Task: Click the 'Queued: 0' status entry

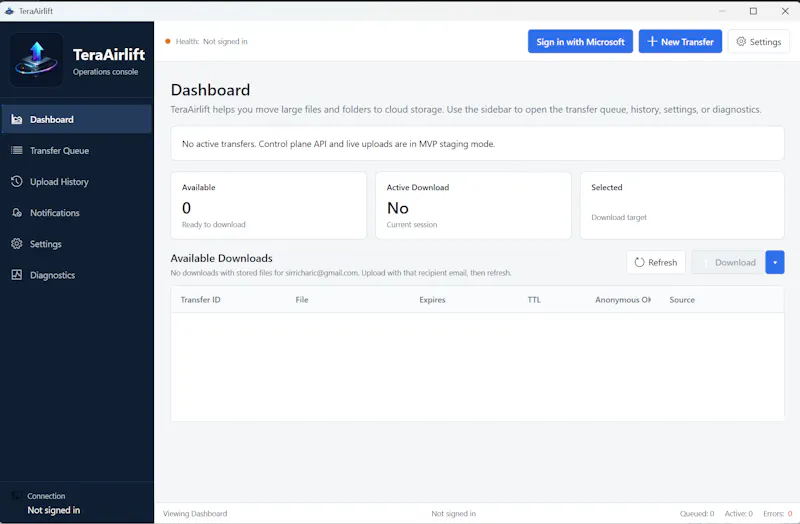Action: click(696, 513)
